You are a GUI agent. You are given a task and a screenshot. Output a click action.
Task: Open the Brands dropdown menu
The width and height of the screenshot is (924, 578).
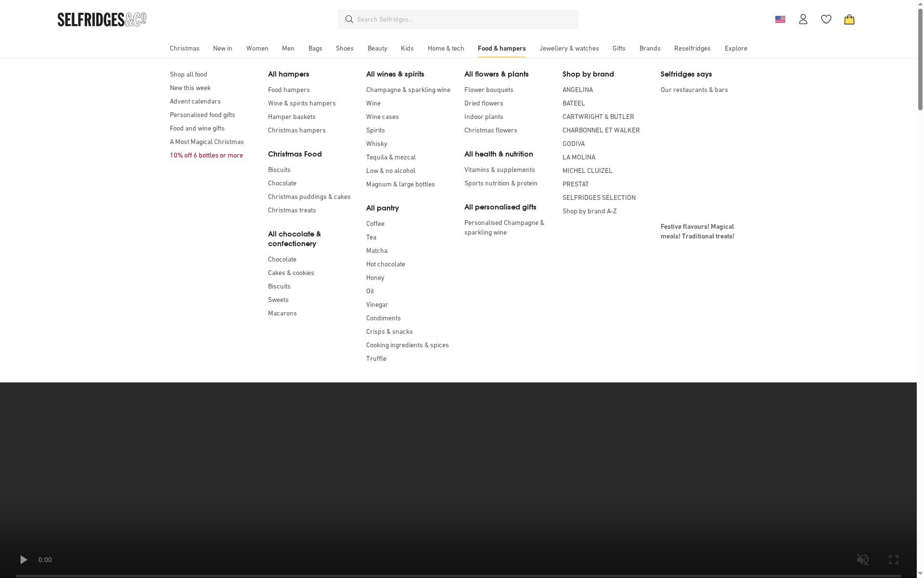point(650,48)
